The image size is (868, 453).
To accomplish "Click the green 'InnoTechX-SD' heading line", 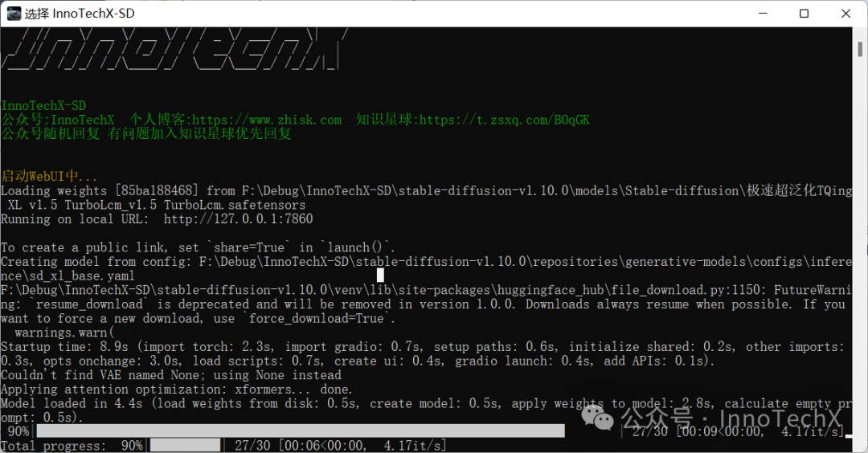I will click(43, 106).
